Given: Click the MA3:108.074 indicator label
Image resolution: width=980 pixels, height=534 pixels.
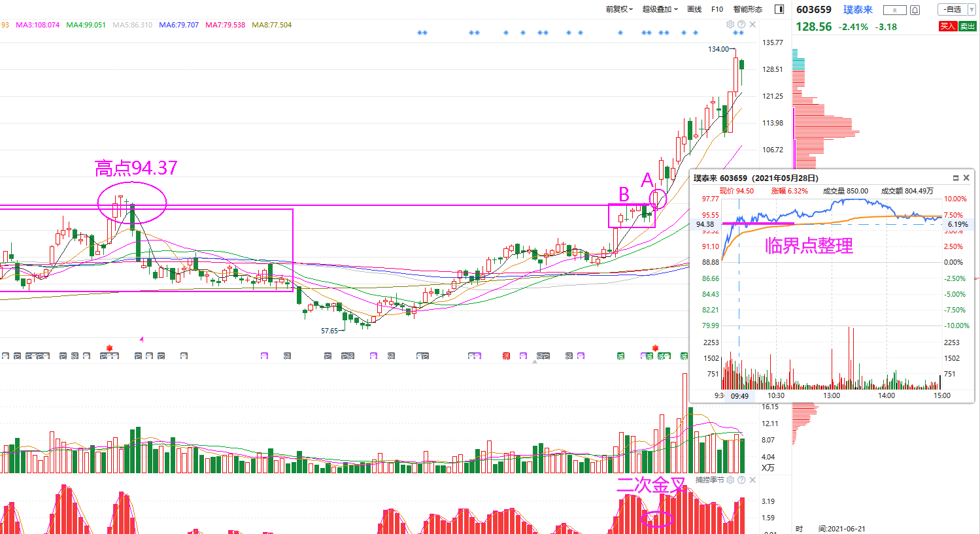Looking at the screenshot, I should point(37,25).
